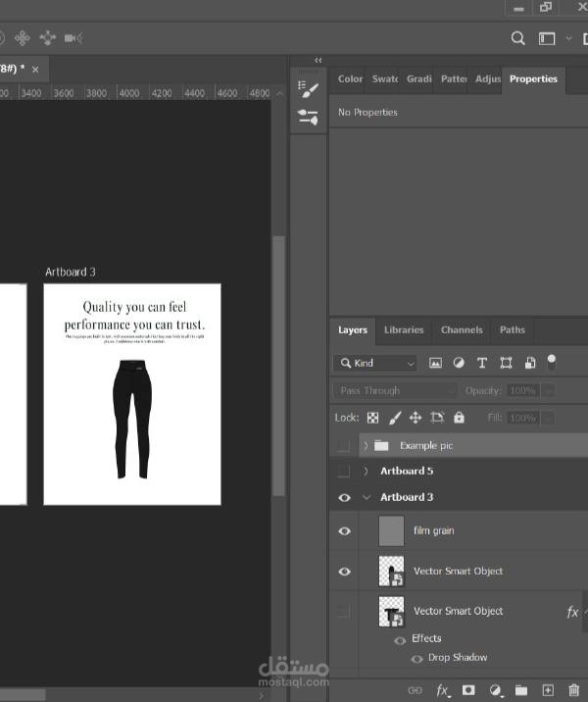This screenshot has height=702, width=588.
Task: Create new group folder icon
Action: click(x=521, y=690)
